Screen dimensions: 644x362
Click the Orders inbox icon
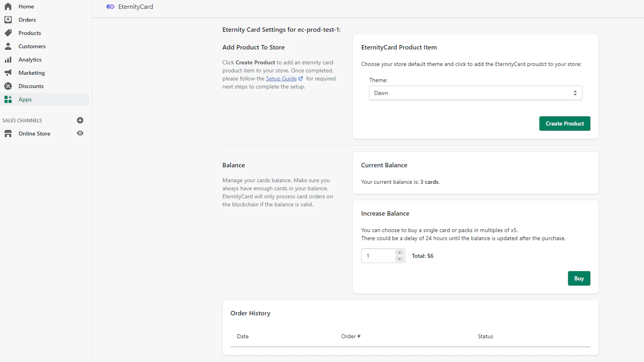coord(8,20)
